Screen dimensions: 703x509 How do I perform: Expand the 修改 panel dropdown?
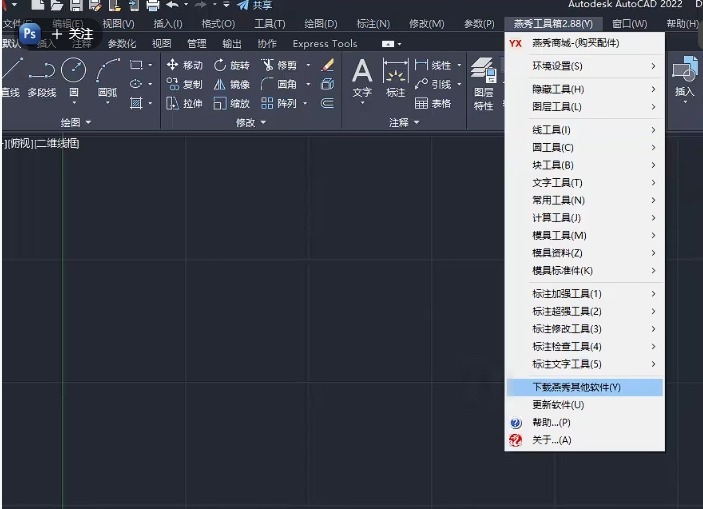coord(250,122)
